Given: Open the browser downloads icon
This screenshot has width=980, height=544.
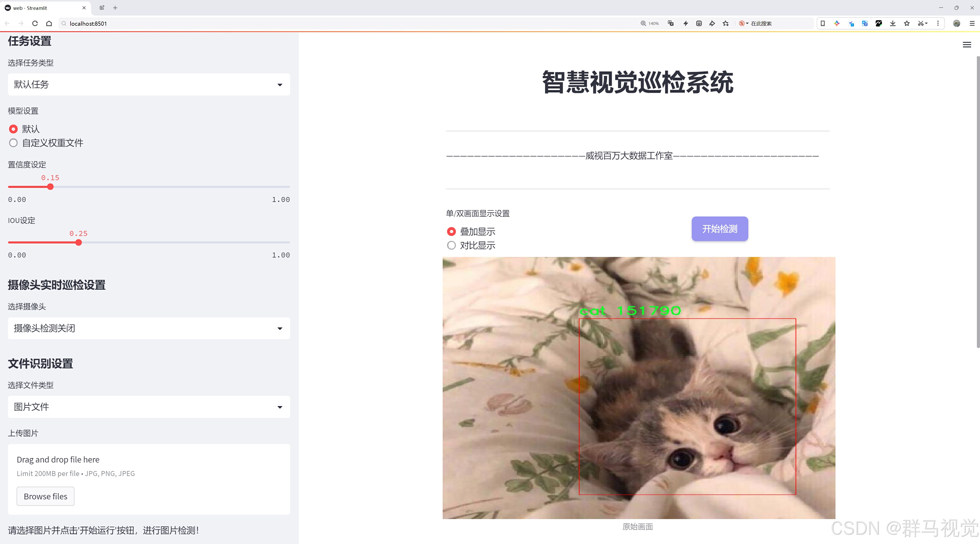Looking at the screenshot, I should tap(893, 24).
